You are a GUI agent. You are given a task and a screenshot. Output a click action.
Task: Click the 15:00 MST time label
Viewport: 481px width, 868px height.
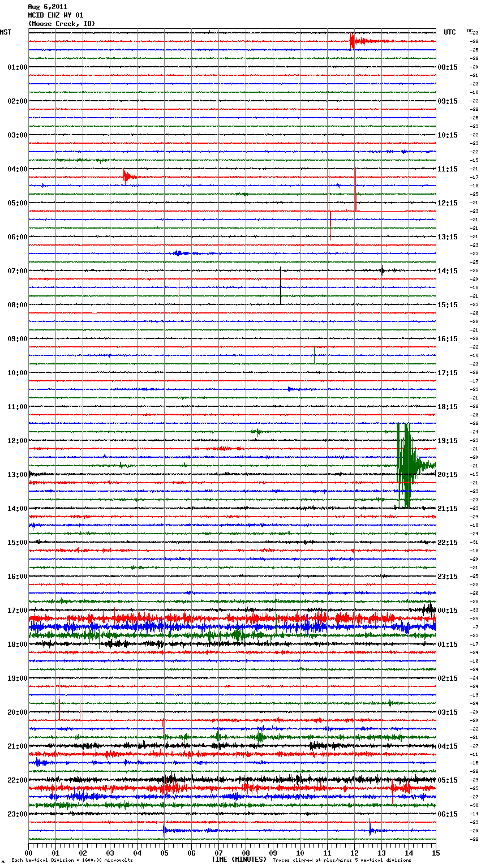(18, 543)
